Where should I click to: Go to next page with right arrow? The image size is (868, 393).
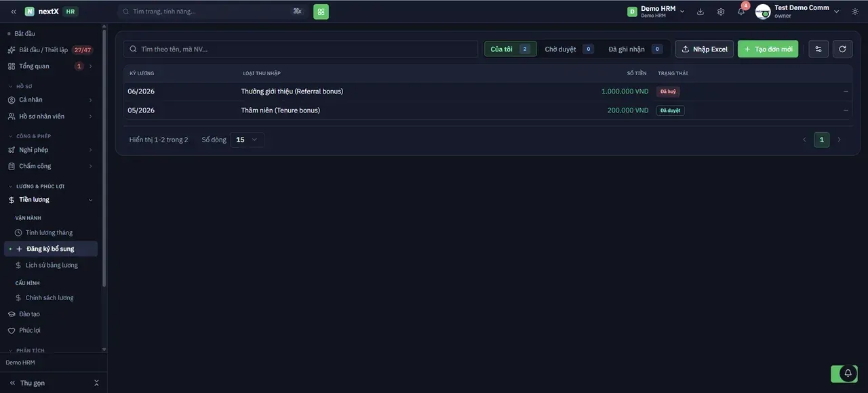click(839, 140)
